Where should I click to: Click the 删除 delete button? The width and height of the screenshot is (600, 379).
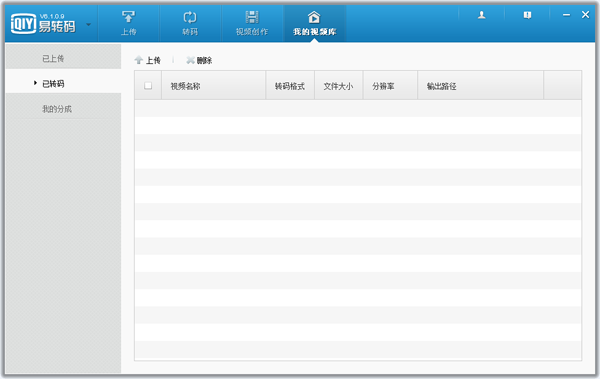pyautogui.click(x=199, y=60)
